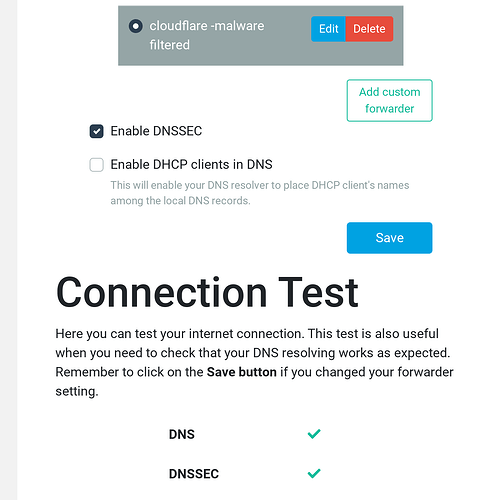The image size is (479, 500).
Task: Click the 'DNSSEC' test result label
Action: click(194, 474)
